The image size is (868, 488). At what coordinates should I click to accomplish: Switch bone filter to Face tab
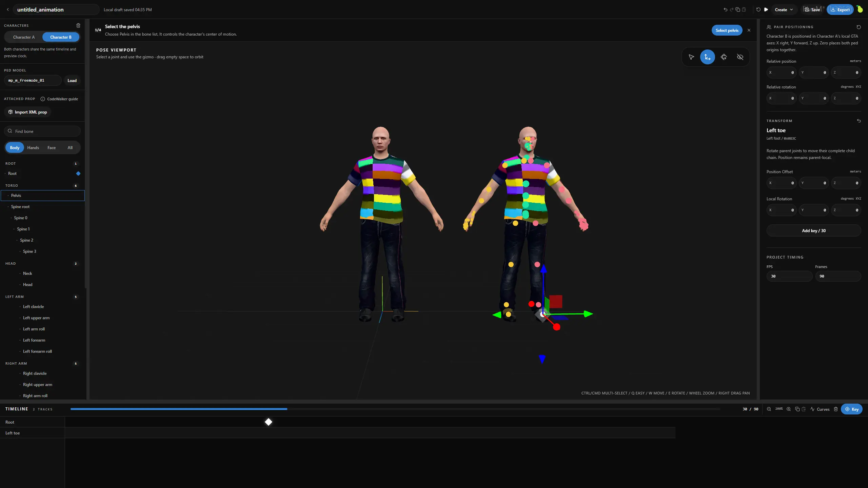click(x=52, y=148)
